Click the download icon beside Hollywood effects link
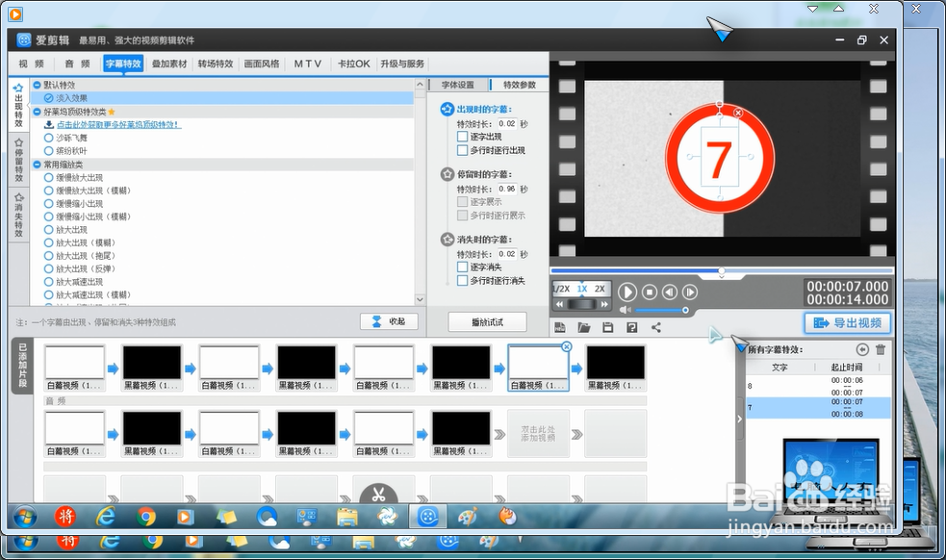 (49, 124)
